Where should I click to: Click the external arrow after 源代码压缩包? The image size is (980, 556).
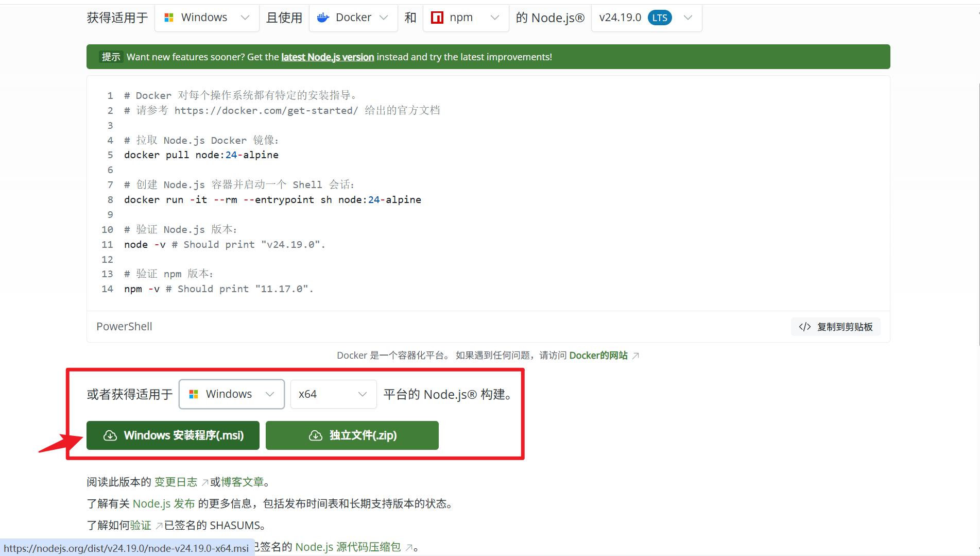pyautogui.click(x=409, y=547)
